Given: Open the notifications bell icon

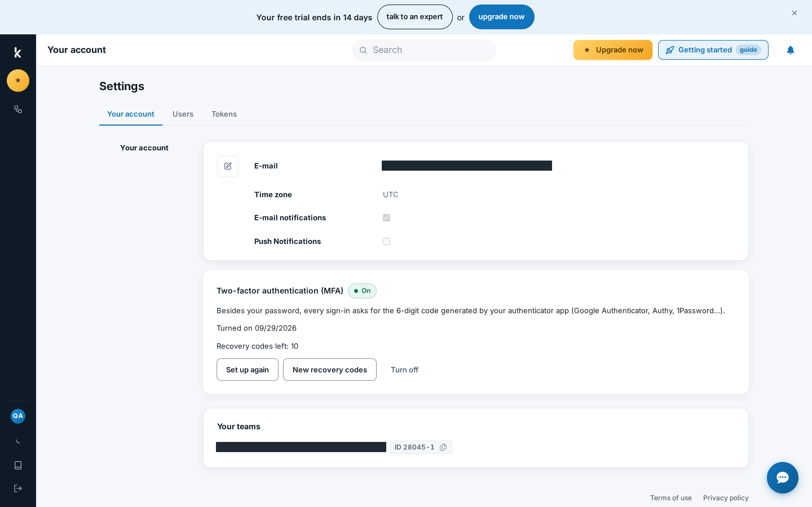Looking at the screenshot, I should [x=790, y=50].
